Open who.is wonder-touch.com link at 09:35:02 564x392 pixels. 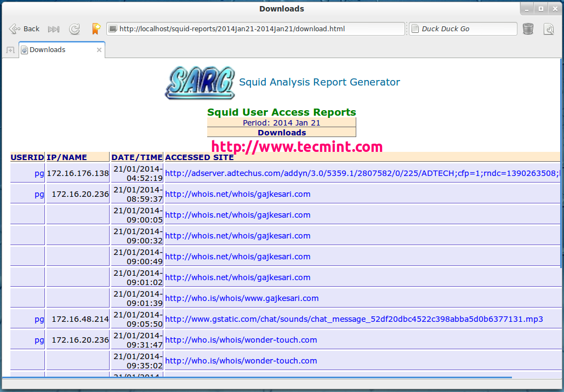click(241, 361)
